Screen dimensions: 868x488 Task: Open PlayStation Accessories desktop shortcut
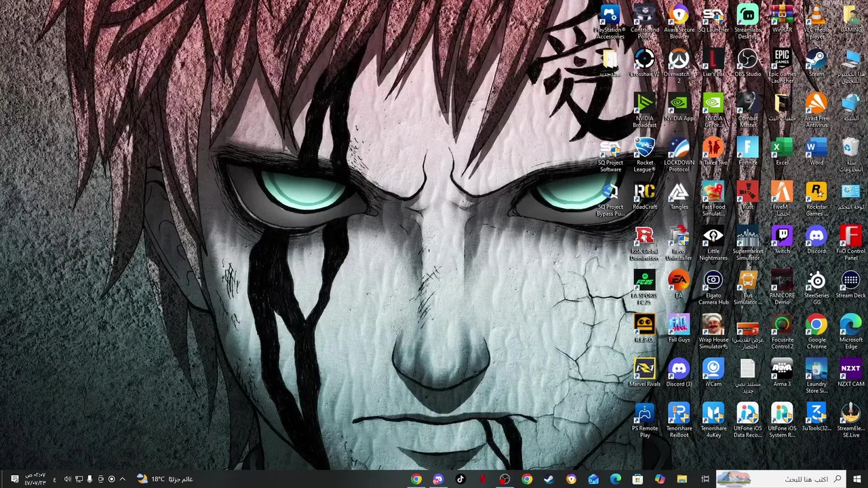tap(610, 22)
